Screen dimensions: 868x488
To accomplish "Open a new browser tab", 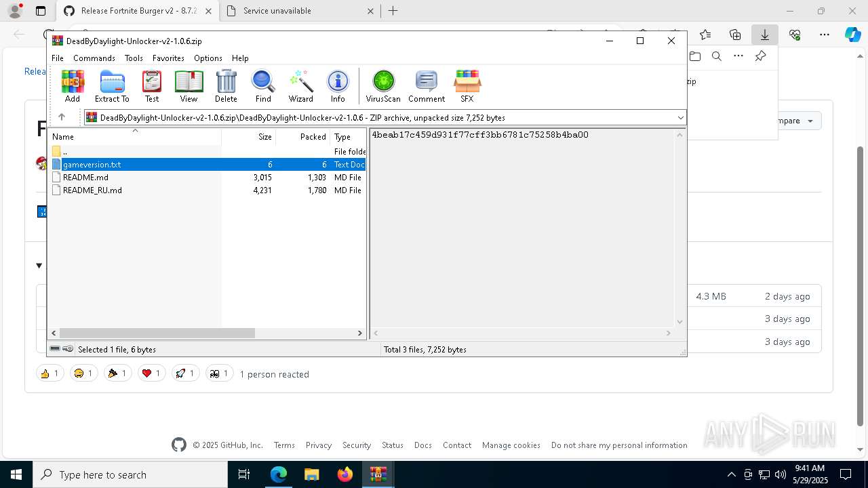I will 393,11.
